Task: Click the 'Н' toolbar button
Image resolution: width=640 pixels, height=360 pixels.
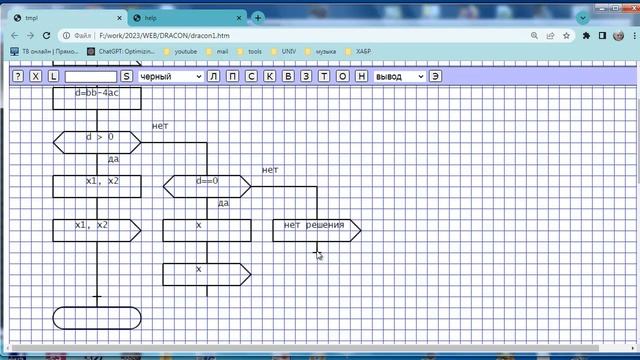Action: click(361, 76)
